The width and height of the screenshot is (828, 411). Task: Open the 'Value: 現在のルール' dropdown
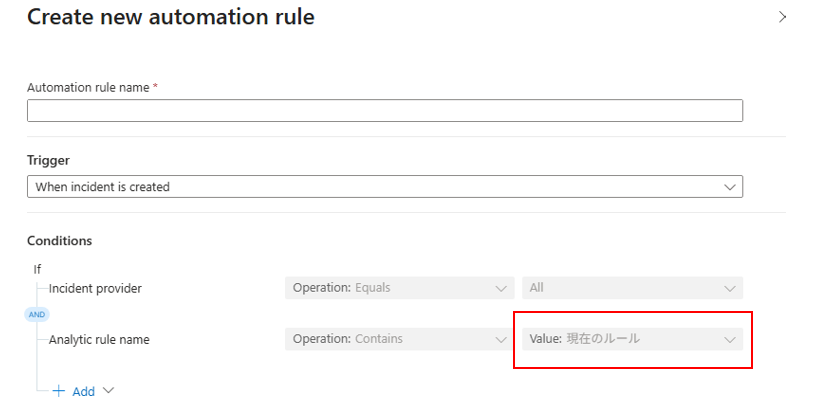coord(632,339)
